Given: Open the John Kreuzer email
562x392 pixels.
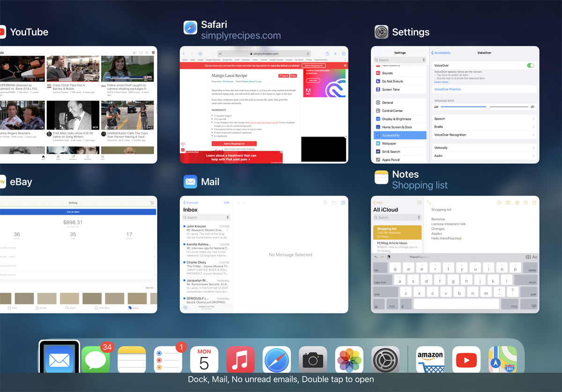Looking at the screenshot, I should 207,232.
